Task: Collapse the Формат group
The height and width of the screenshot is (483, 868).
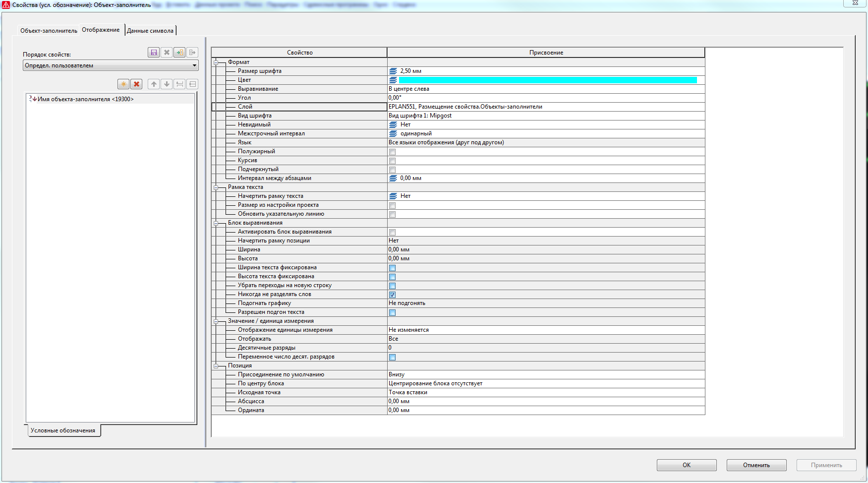Action: tap(216, 62)
